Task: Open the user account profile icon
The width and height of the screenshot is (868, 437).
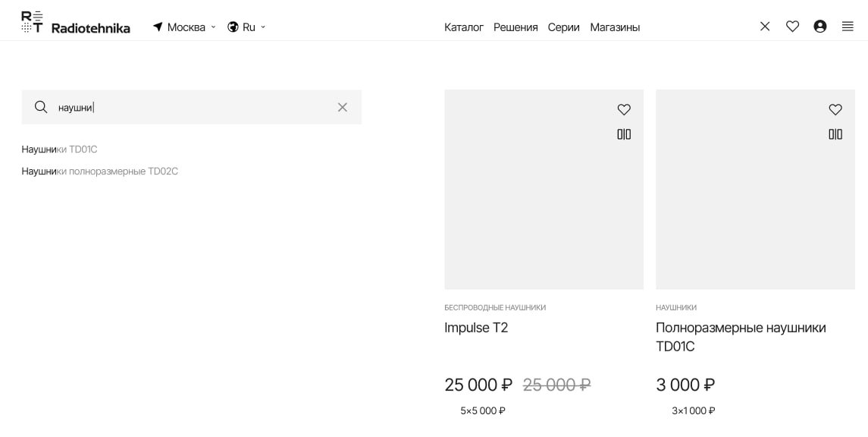Action: click(x=819, y=27)
